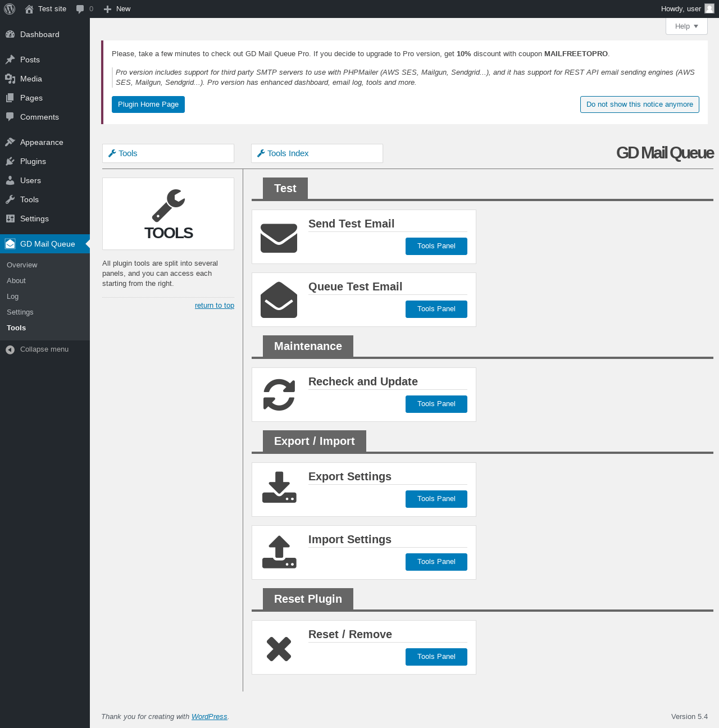Open the Dashboard menu label
The width and height of the screenshot is (719, 728).
[40, 34]
